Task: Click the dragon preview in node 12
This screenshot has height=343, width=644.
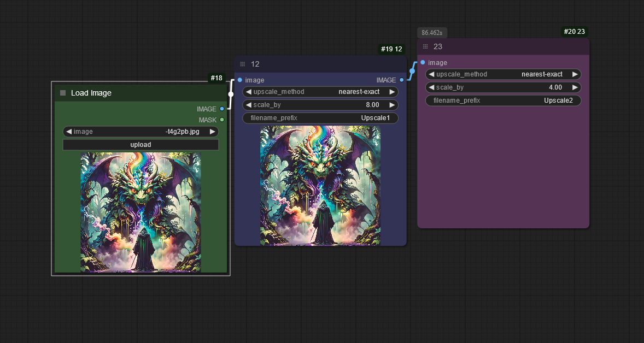Action: coord(320,186)
